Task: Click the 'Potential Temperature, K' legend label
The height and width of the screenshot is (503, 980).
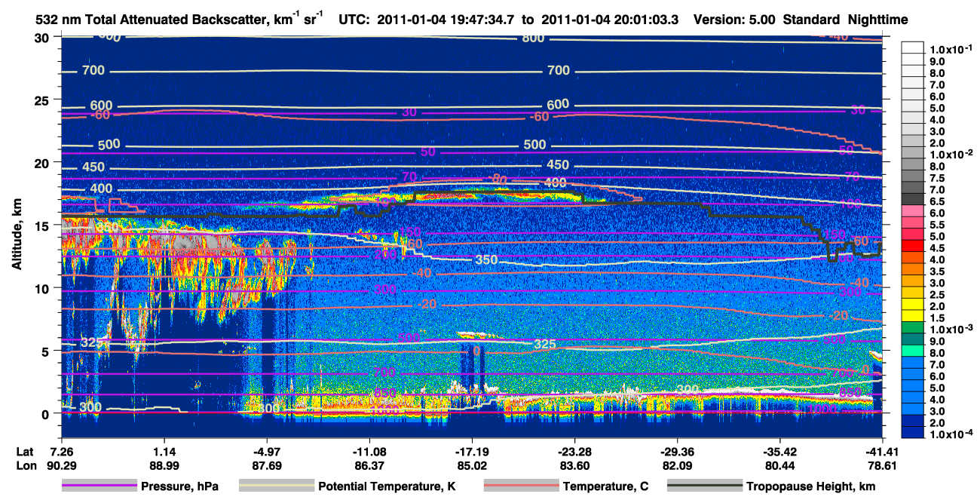Action: click(387, 486)
